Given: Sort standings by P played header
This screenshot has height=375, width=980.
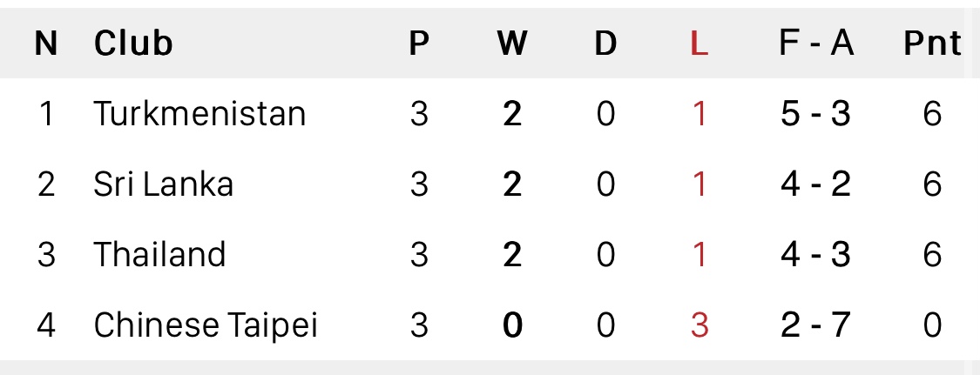Looking at the screenshot, I should [x=419, y=44].
